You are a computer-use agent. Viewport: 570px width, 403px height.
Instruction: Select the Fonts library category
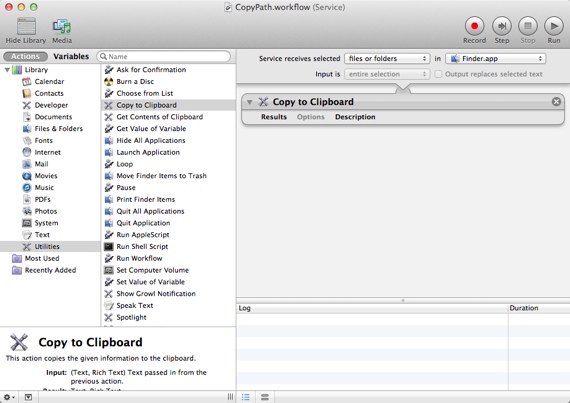43,141
